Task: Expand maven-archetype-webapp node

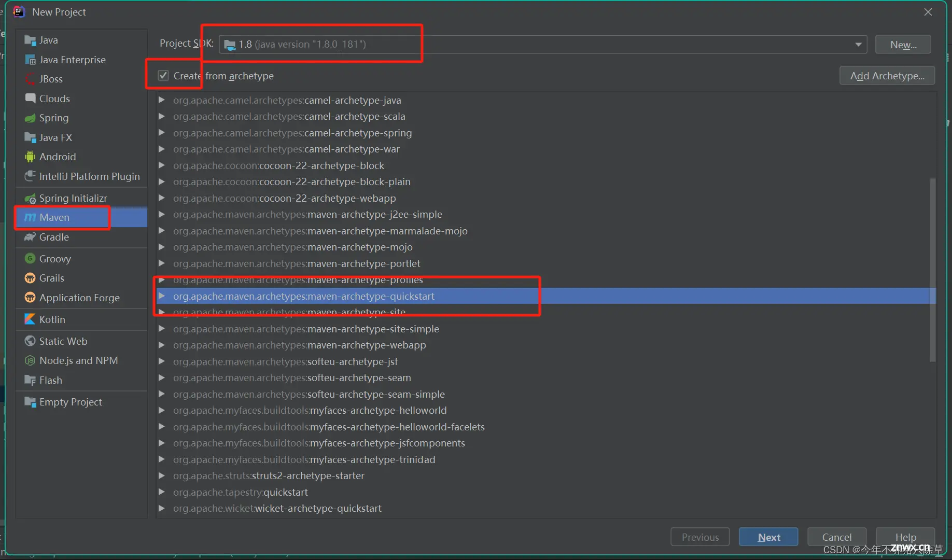Action: point(162,345)
